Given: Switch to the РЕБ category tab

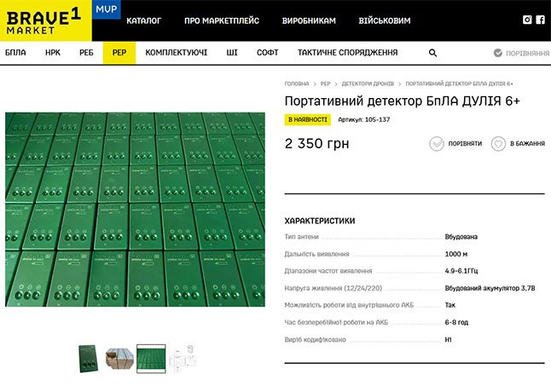Looking at the screenshot, I should tap(86, 53).
